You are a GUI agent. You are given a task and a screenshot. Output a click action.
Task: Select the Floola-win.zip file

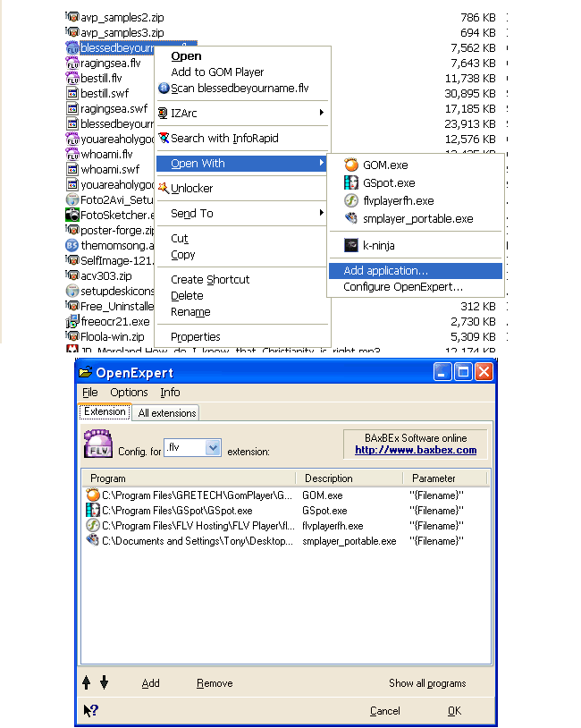(113, 336)
